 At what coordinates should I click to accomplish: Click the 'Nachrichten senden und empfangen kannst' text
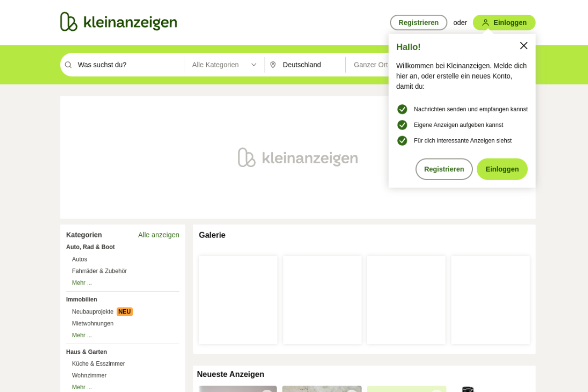(x=471, y=109)
